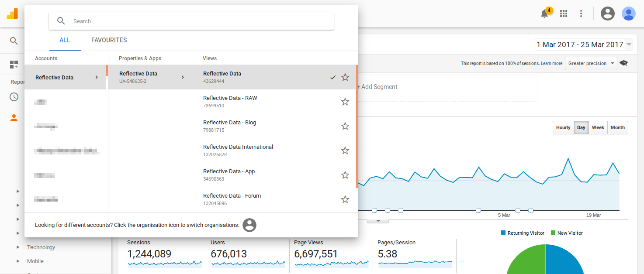Select the Reflective Data account

click(65, 77)
